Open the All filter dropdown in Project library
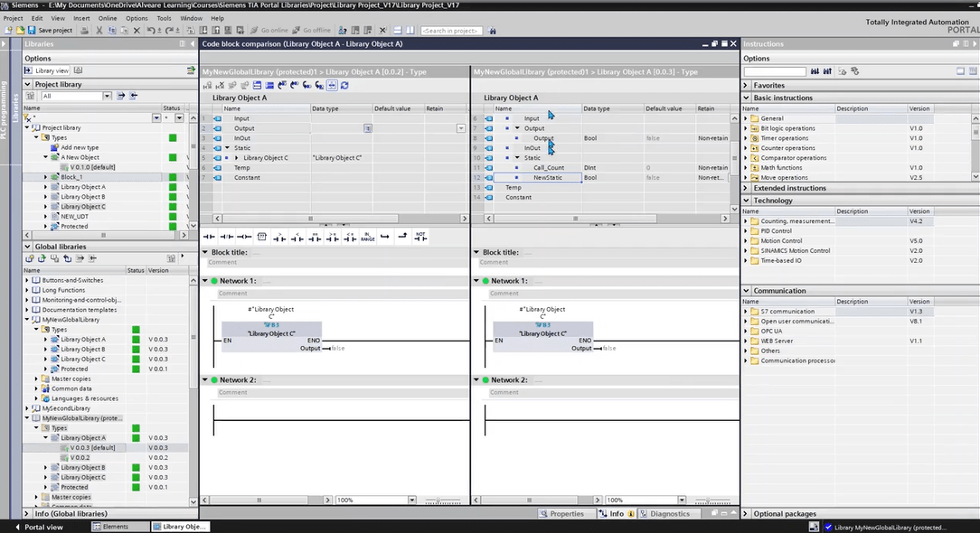The image size is (980, 533). (107, 96)
